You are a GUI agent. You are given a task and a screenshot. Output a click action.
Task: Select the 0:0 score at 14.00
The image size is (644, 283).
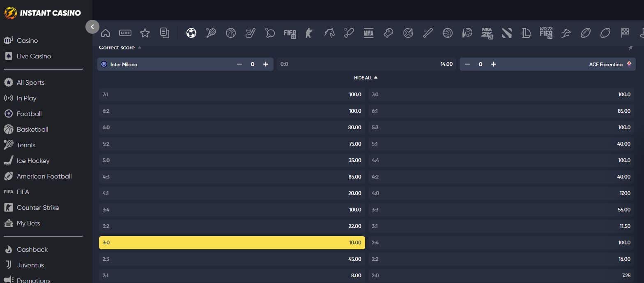click(366, 64)
